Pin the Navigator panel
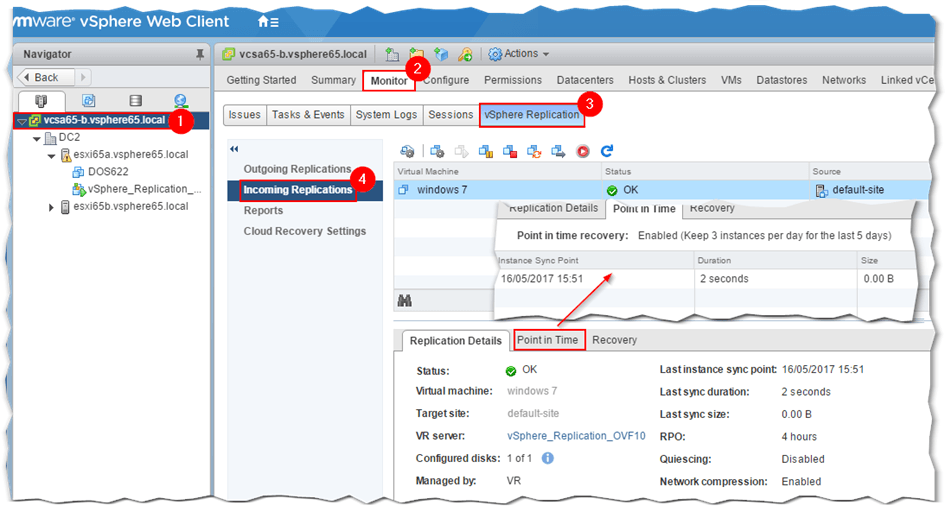Image resolution: width=945 pixels, height=512 pixels. 199,54
